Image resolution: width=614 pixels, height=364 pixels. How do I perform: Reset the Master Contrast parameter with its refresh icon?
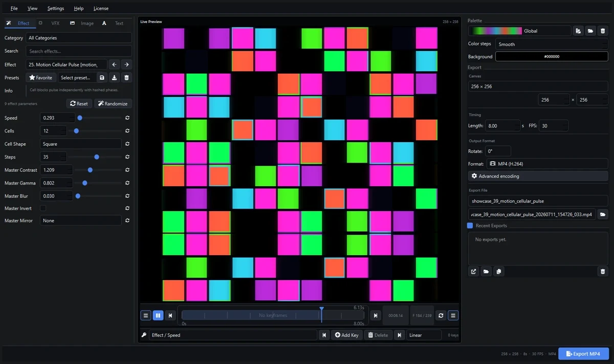pos(127,170)
